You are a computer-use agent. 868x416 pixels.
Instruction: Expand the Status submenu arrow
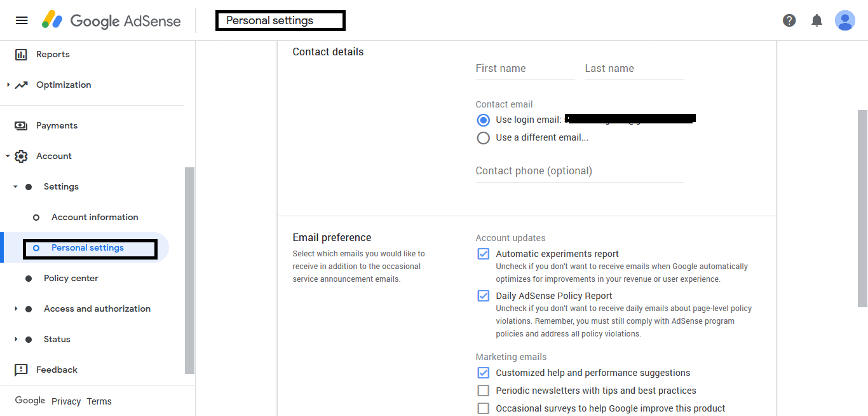click(x=16, y=339)
